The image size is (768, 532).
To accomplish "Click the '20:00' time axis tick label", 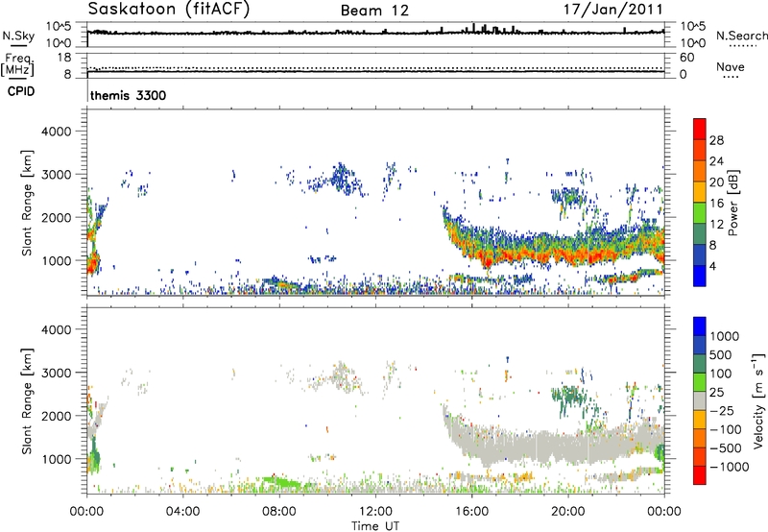I will click(567, 512).
